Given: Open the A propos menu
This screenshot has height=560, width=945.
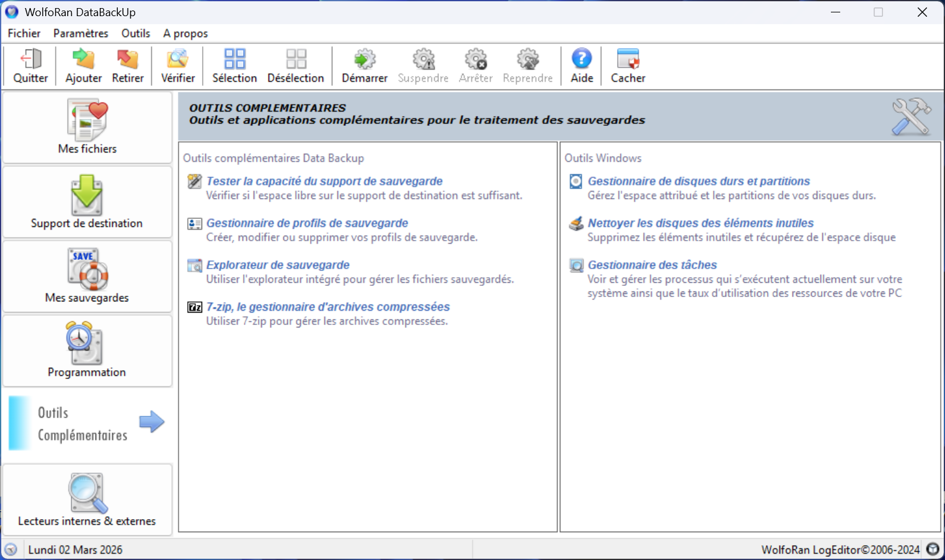Looking at the screenshot, I should 185,33.
